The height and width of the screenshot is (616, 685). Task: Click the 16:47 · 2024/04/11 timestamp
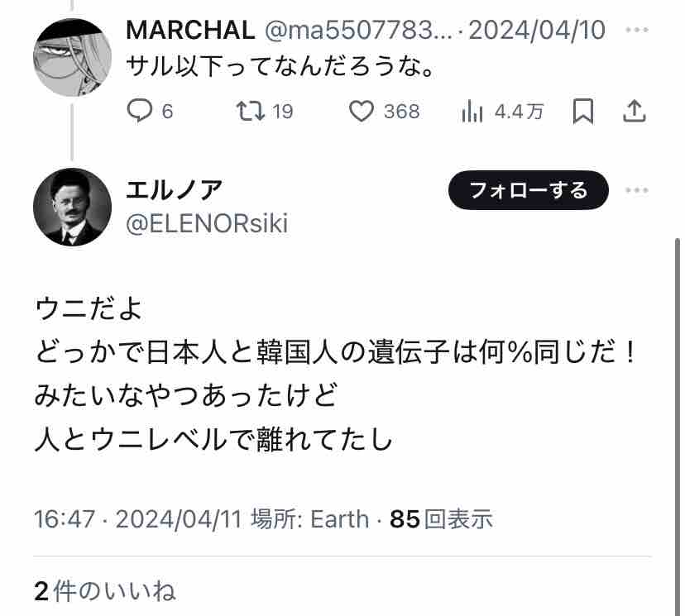tap(138, 519)
